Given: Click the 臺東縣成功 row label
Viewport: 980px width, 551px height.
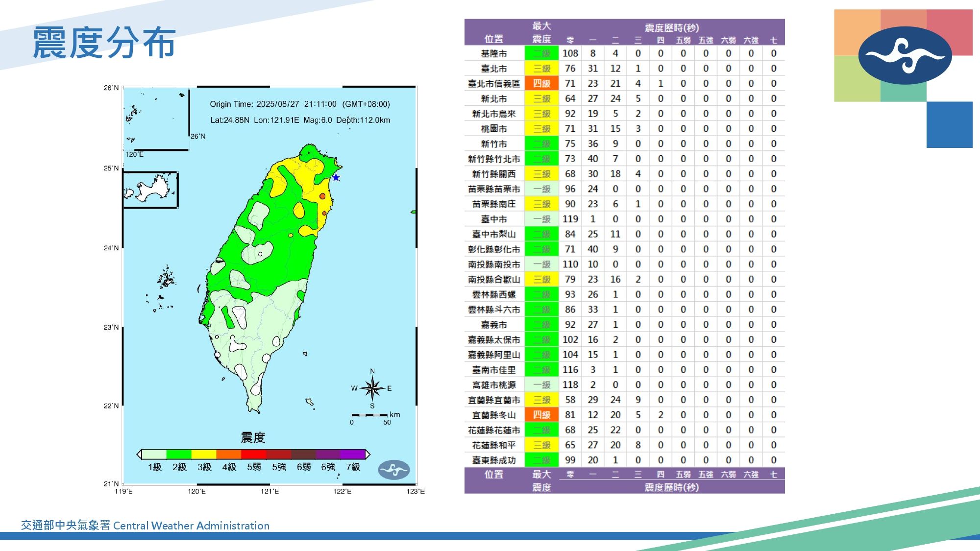Looking at the screenshot, I should 494,460.
